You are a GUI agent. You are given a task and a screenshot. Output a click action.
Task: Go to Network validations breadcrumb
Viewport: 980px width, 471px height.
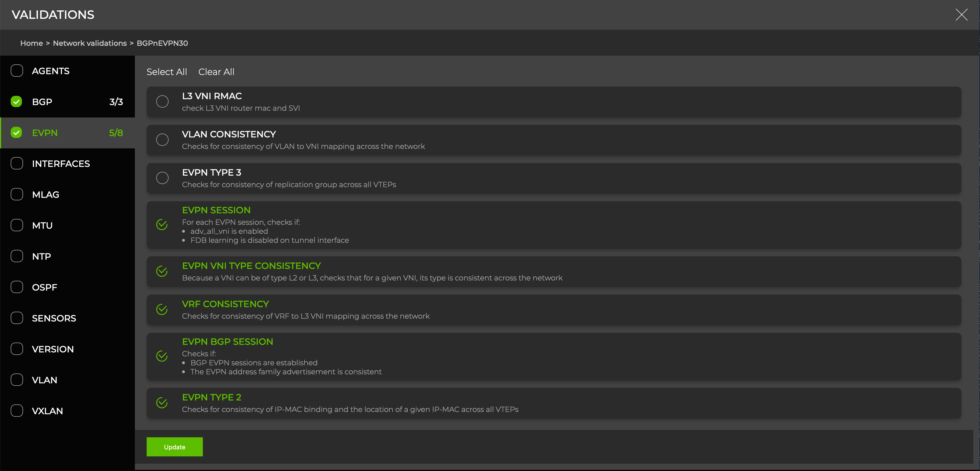pos(90,43)
